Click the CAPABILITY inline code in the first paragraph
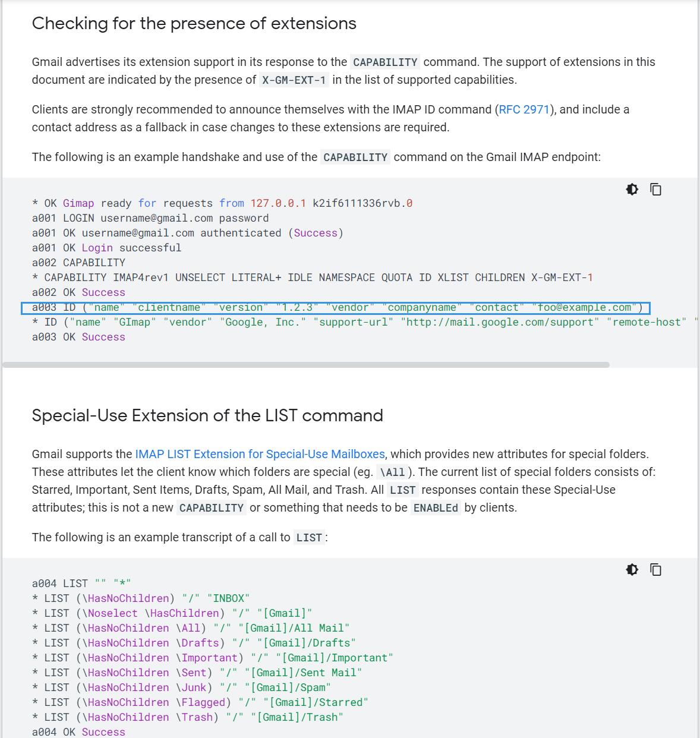Screen dimensions: 700x738 click(x=385, y=62)
